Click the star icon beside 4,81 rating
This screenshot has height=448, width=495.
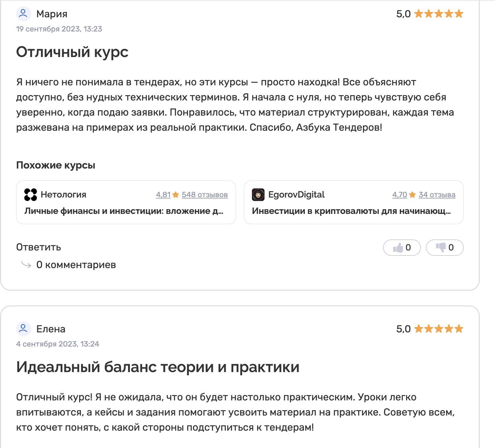point(176,195)
